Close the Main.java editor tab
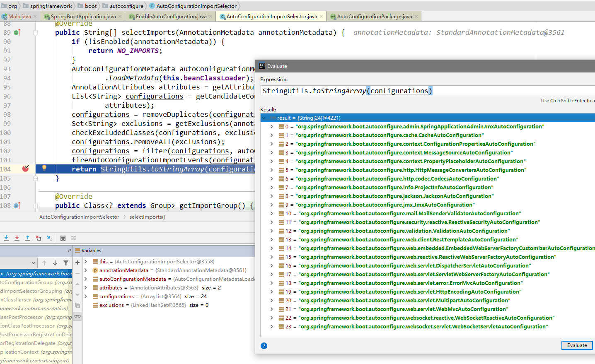This screenshot has width=595, height=364. [x=35, y=17]
